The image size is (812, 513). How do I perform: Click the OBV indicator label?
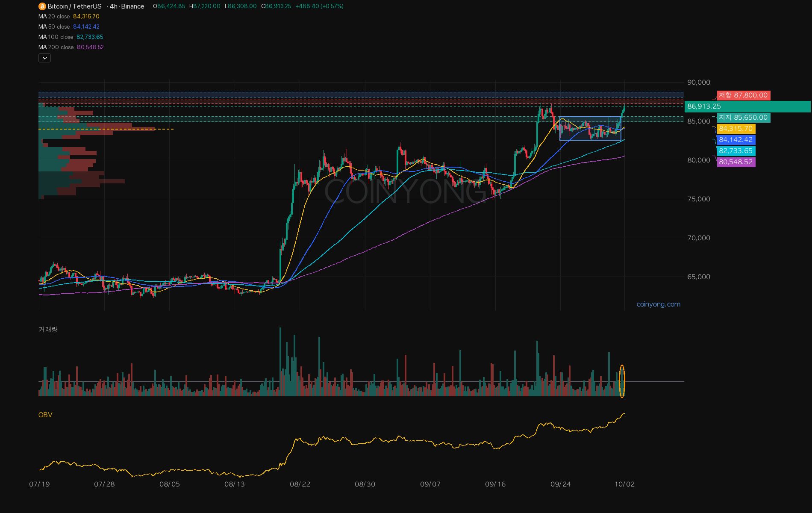tap(45, 415)
